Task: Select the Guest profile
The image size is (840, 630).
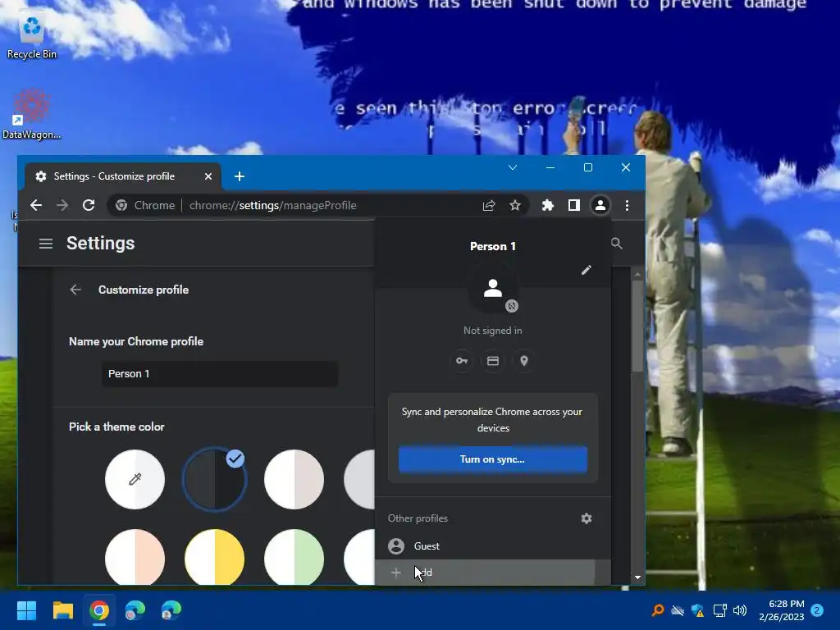Action: 493,546
